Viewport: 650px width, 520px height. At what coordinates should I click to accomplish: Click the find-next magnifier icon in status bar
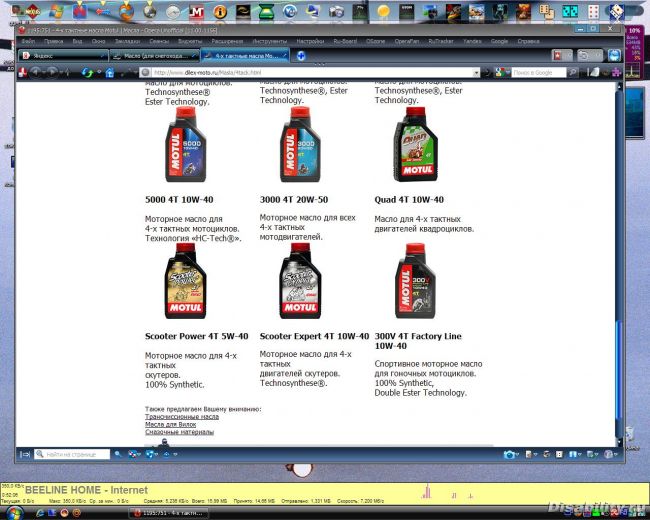(x=118, y=454)
